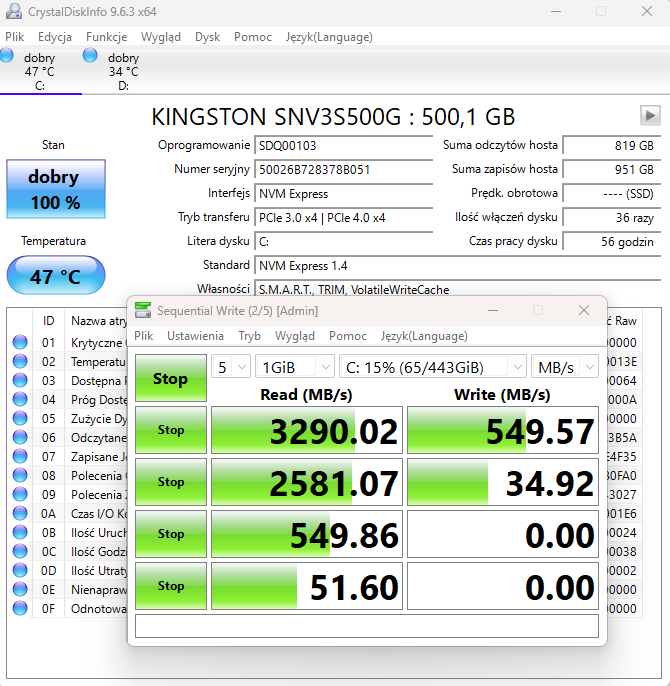Click the 47 °C temperature indicator
Screen dimensions: 670x686
54,276
